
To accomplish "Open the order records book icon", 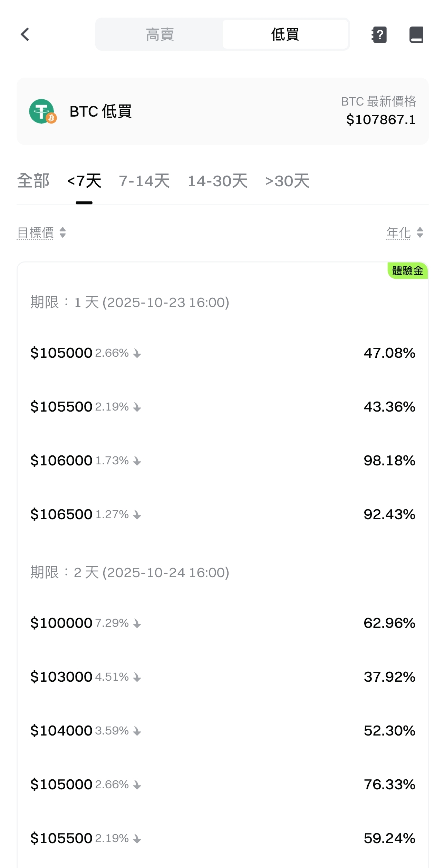I will tap(416, 34).
